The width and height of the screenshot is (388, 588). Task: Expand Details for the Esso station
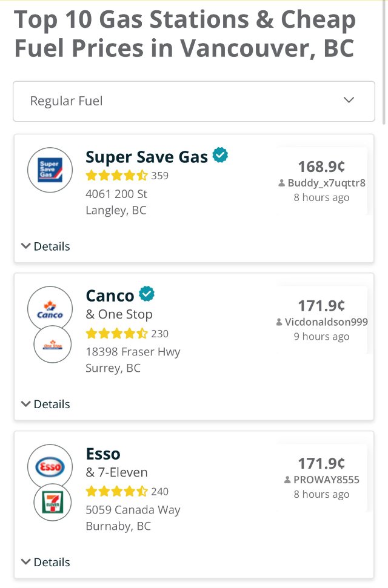click(47, 562)
